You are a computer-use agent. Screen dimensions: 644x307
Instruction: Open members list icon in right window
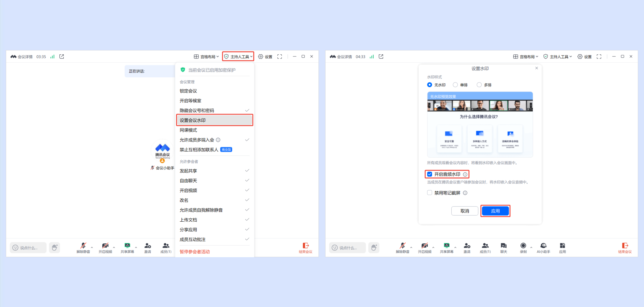pos(485,246)
